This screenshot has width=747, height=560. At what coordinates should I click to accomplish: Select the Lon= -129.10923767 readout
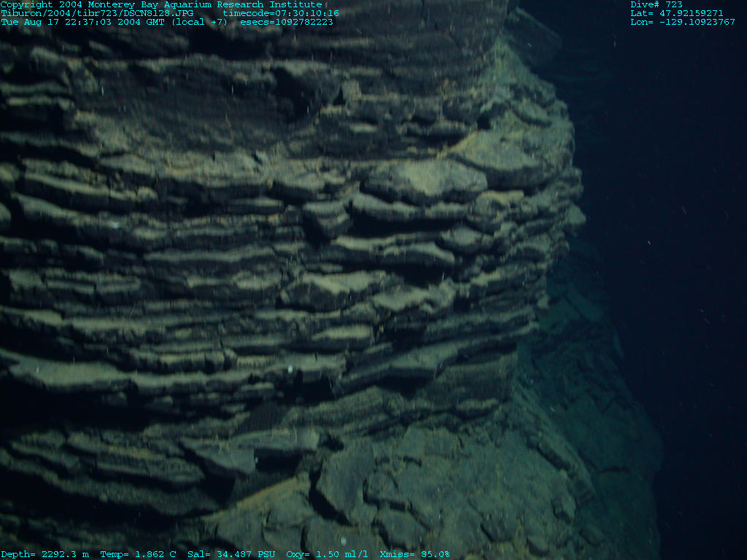pos(683,22)
